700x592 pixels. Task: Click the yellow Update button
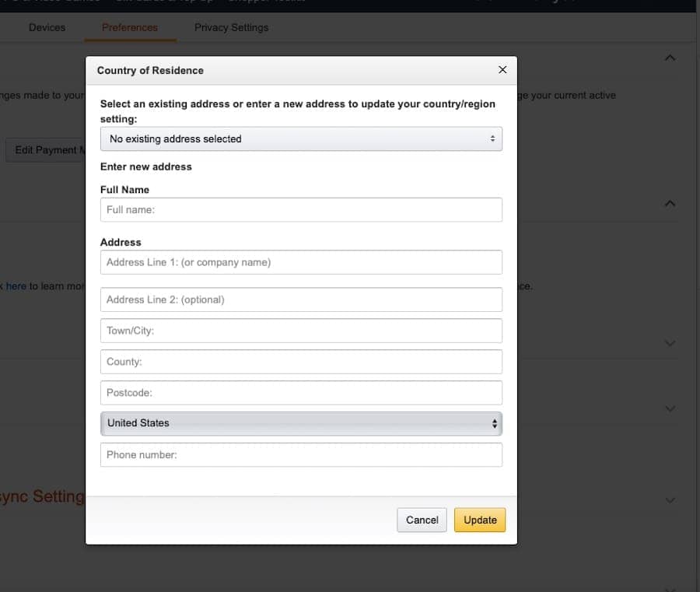click(480, 520)
